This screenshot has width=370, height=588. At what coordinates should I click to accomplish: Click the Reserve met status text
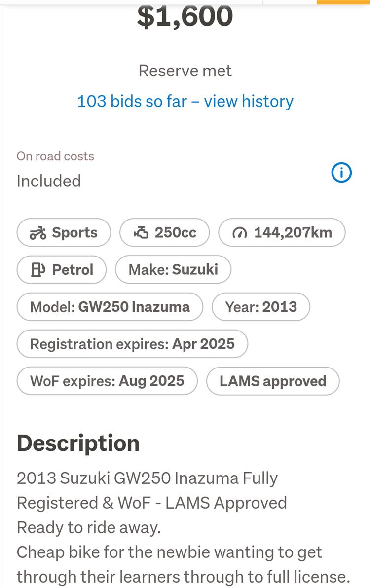coord(185,71)
